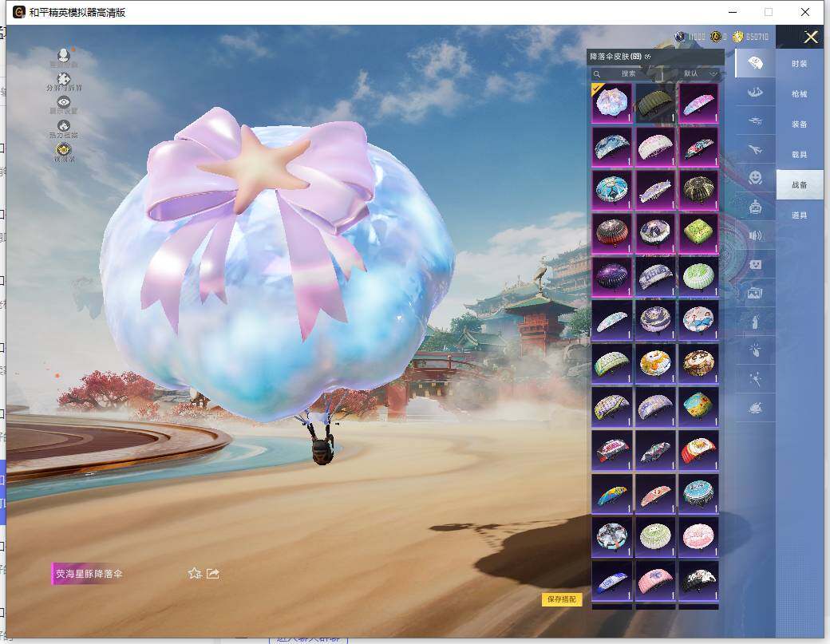Image resolution: width=830 pixels, height=644 pixels.
Task: Click the 650710 gold balance text
Action: coord(757,37)
